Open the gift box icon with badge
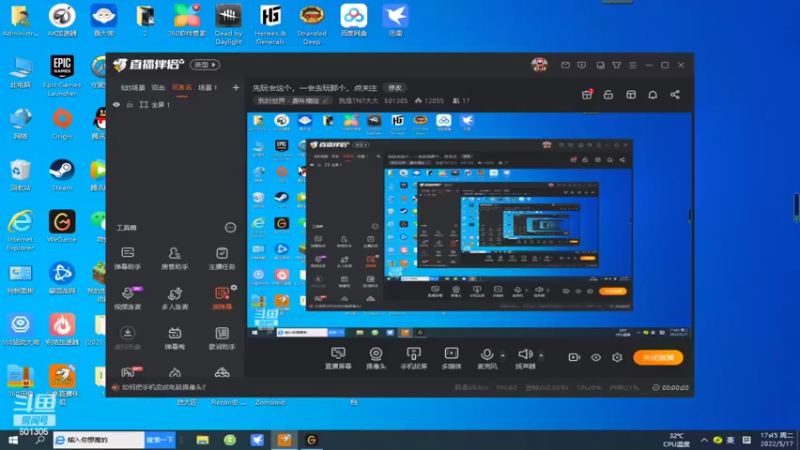Viewport: 800px width, 450px height. [x=587, y=94]
